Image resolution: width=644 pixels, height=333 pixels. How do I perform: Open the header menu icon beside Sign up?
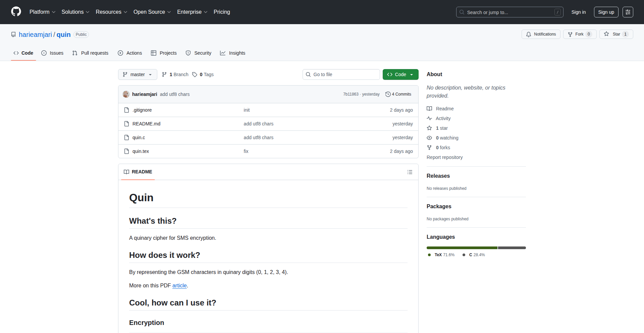pos(628,12)
